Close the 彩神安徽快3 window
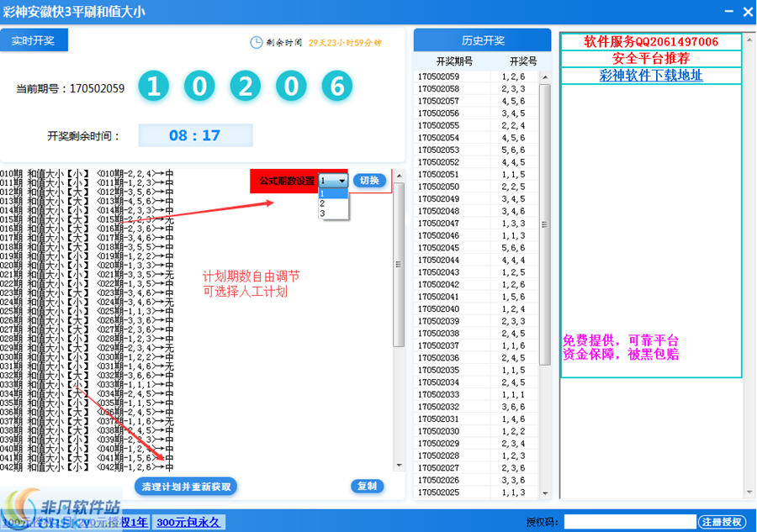 tap(748, 12)
